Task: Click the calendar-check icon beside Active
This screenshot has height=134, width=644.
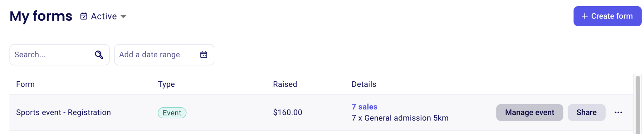Action: click(x=84, y=16)
